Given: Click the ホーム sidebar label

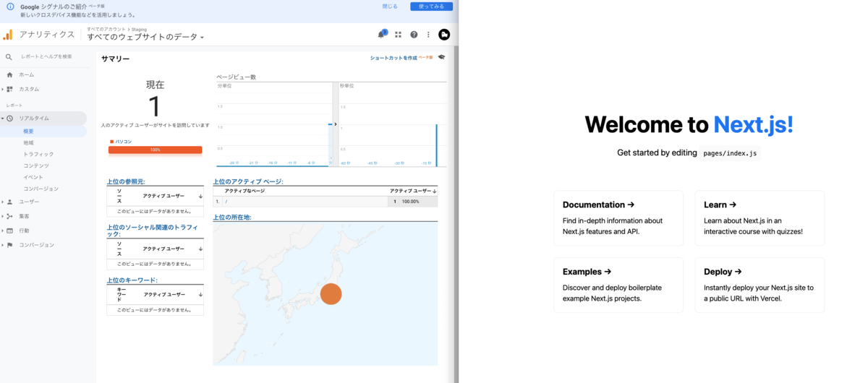Looking at the screenshot, I should click(27, 74).
